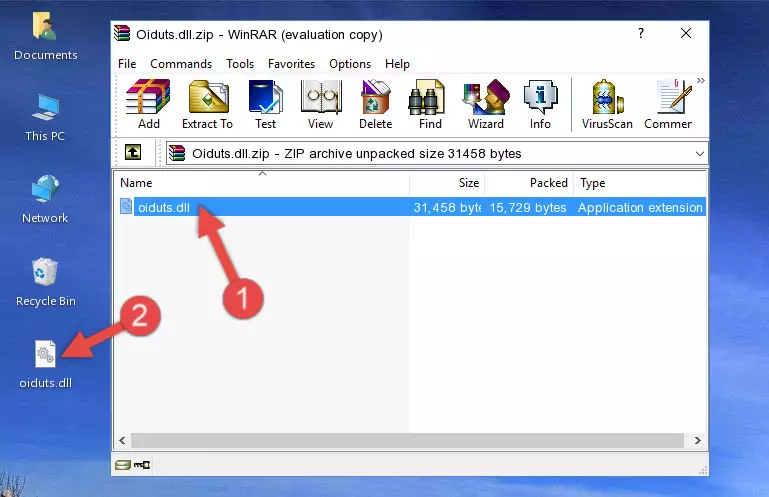Sort by the Packed column
This screenshot has width=769, height=497.
[x=529, y=183]
